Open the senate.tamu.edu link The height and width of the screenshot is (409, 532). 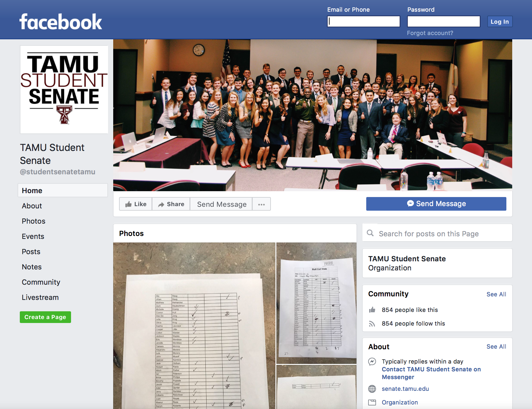coord(405,389)
